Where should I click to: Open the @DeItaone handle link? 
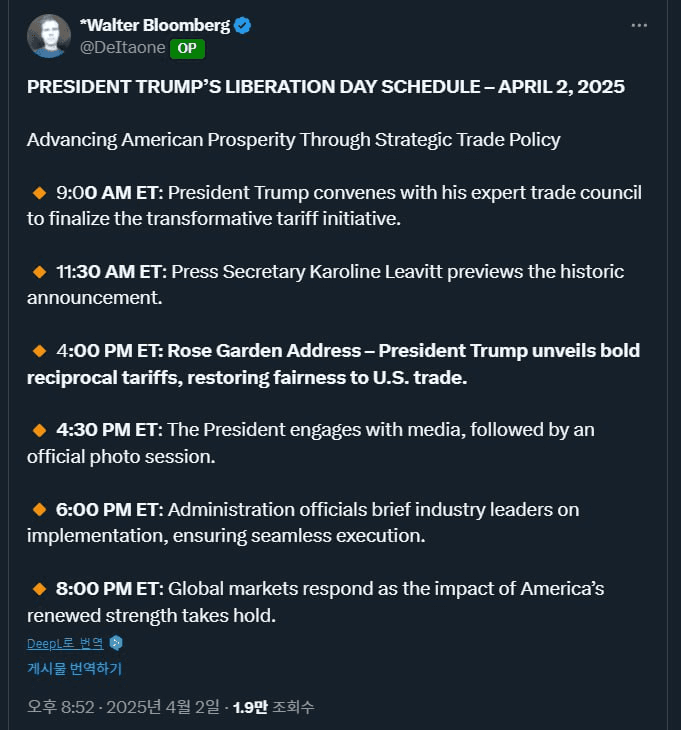click(x=122, y=47)
